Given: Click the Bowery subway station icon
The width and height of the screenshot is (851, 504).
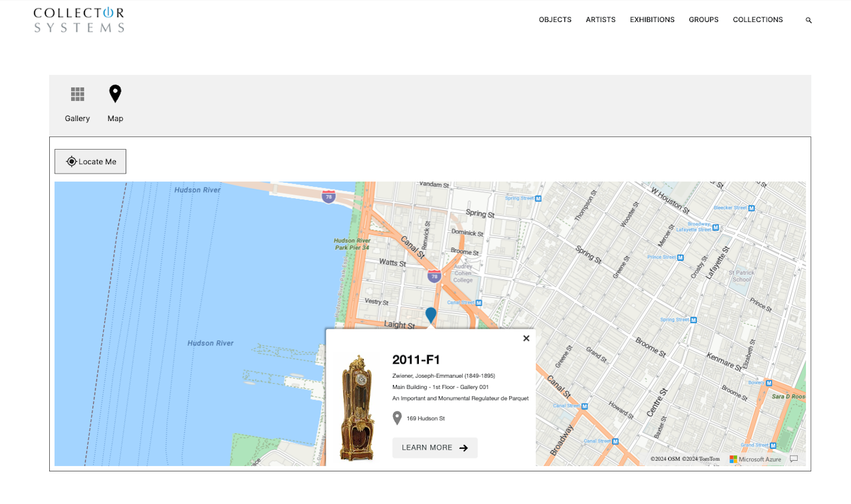Looking at the screenshot, I should coord(768,383).
